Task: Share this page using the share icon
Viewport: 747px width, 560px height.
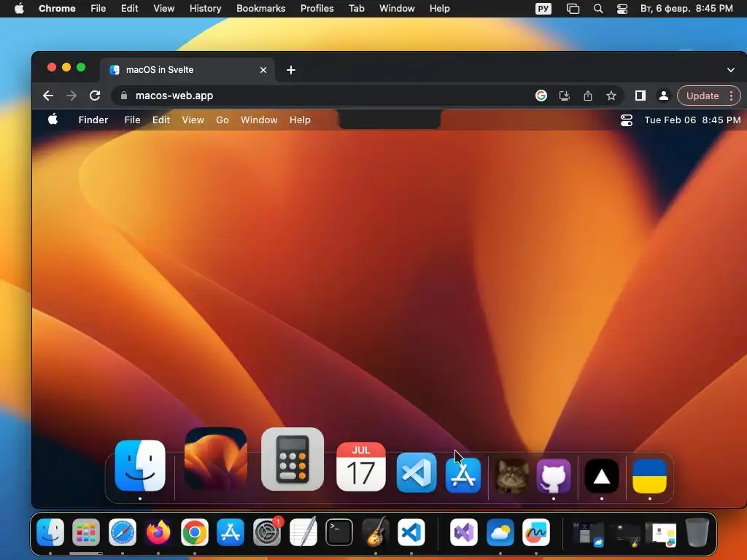Action: 588,96
